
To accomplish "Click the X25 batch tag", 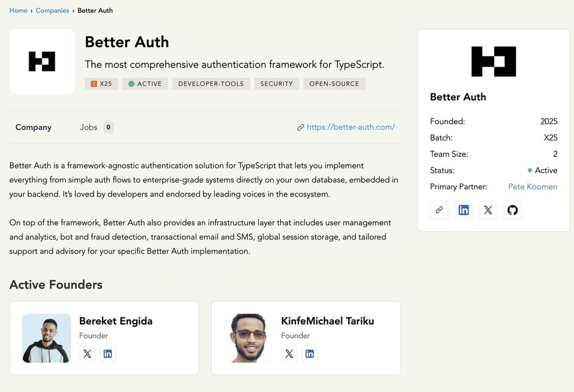I will click(101, 84).
